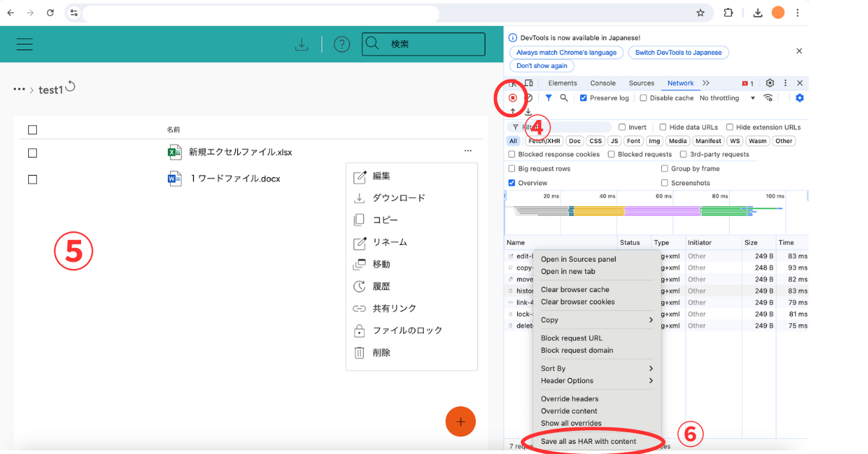Filter requests by Wasm type

click(x=757, y=141)
